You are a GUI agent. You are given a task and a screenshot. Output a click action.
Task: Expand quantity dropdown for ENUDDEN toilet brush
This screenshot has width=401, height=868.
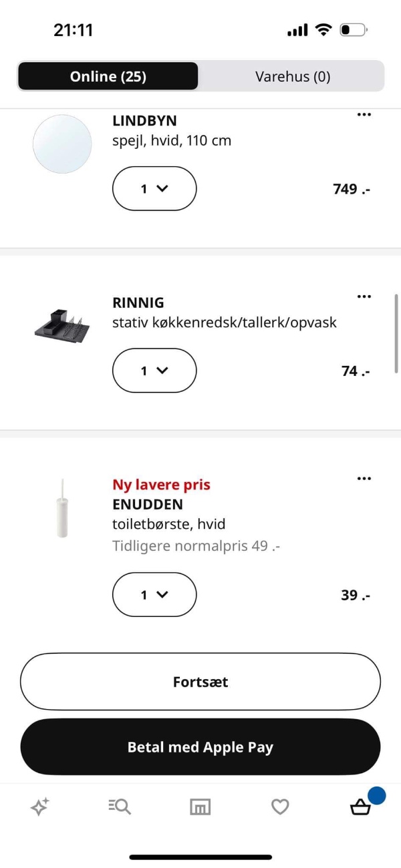pos(154,594)
